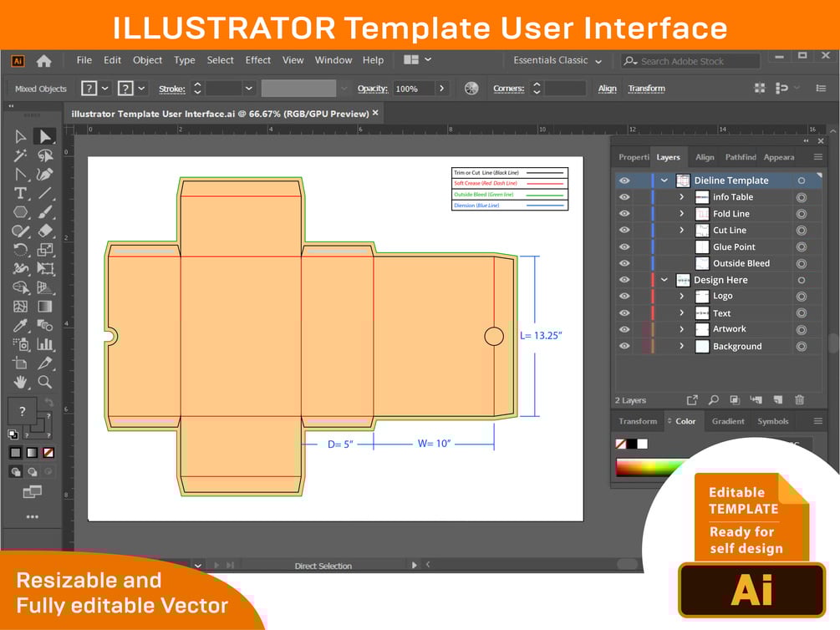The height and width of the screenshot is (630, 840).
Task: Delete selection with Layers trash icon
Action: pyautogui.click(x=799, y=399)
